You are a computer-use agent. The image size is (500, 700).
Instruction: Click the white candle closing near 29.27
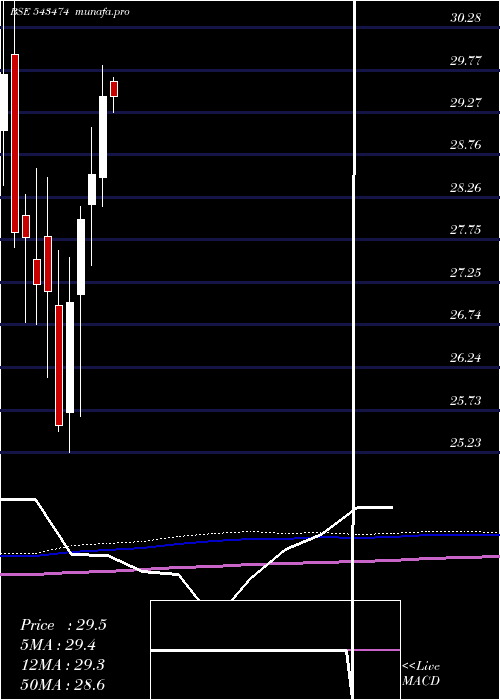(103, 137)
